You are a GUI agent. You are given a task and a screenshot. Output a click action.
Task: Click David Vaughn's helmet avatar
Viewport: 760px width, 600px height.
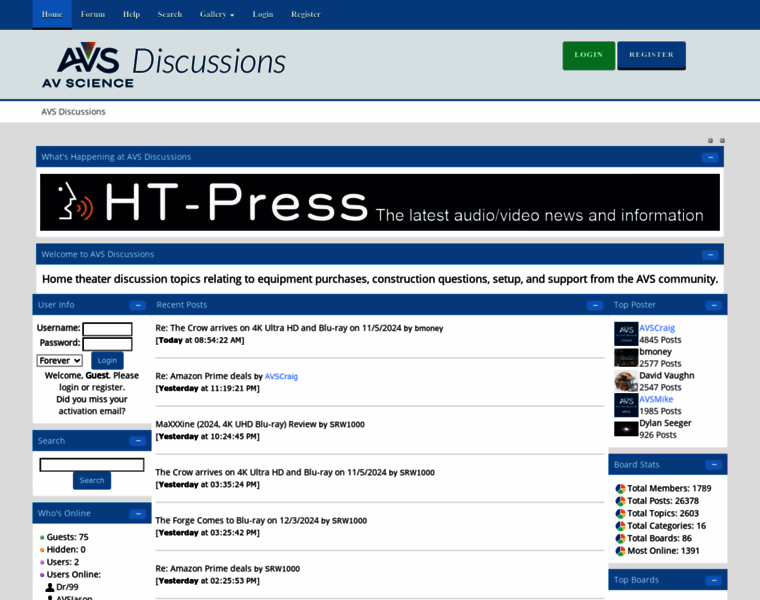point(626,381)
